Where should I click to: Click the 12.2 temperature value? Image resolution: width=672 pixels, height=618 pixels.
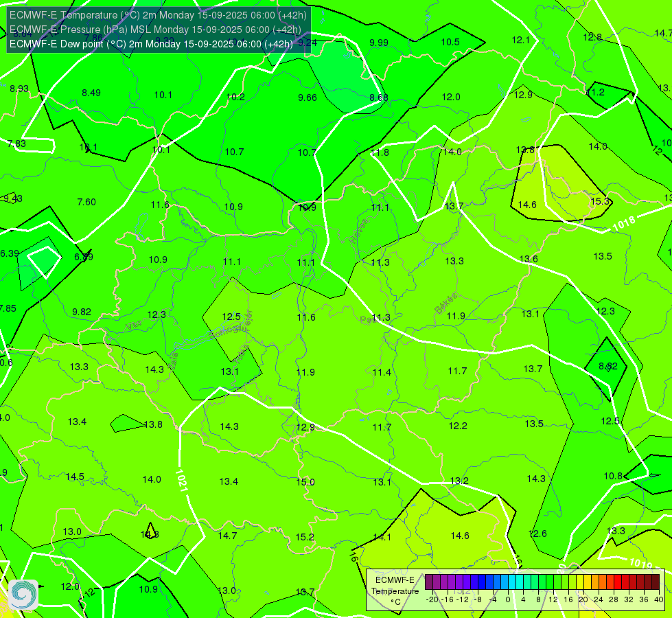coord(458,426)
